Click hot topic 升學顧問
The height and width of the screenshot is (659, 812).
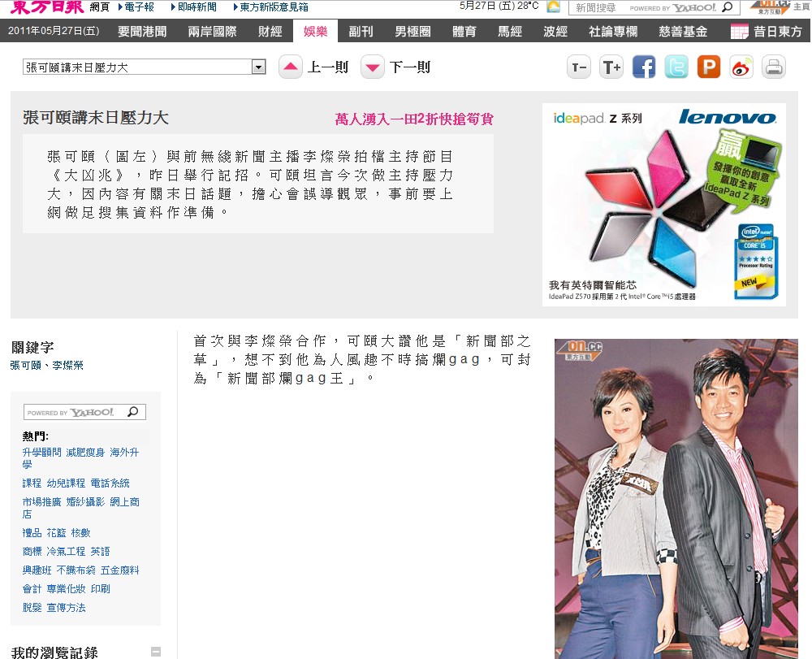(42, 453)
